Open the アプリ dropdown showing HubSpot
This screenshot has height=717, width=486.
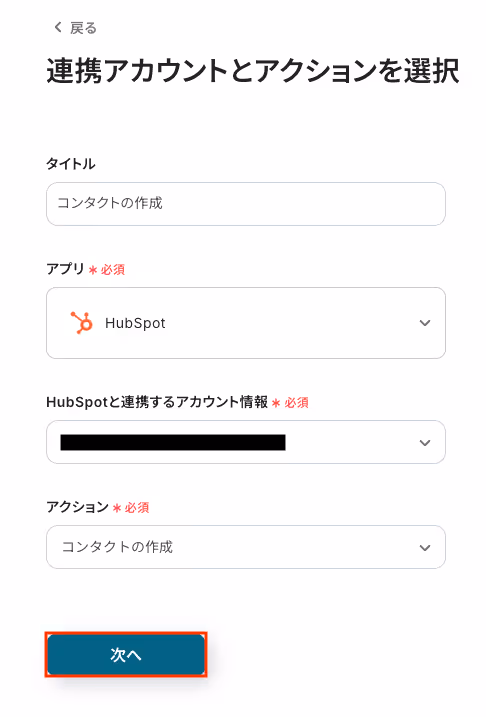(246, 323)
